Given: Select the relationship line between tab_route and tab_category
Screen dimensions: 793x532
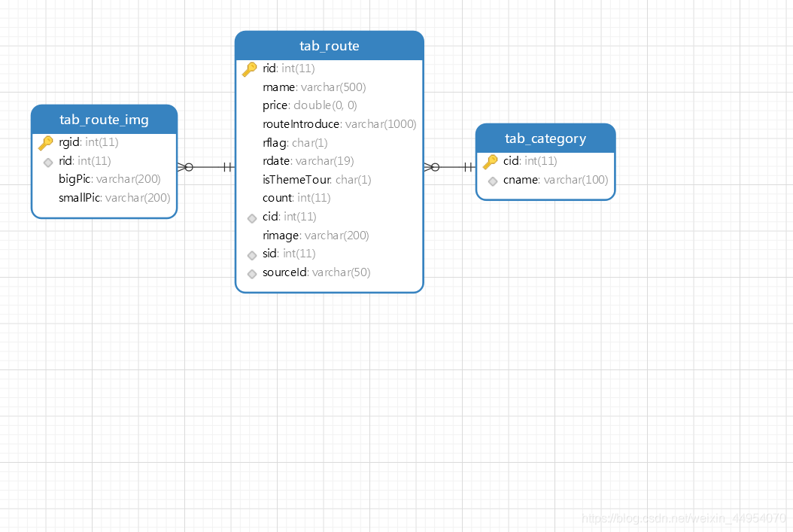Looking at the screenshot, I should 450,167.
